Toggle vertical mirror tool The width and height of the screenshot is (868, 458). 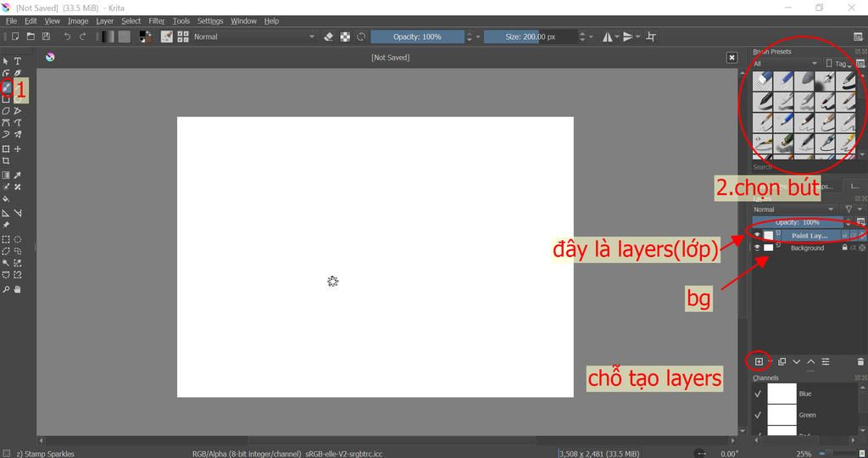coord(628,36)
